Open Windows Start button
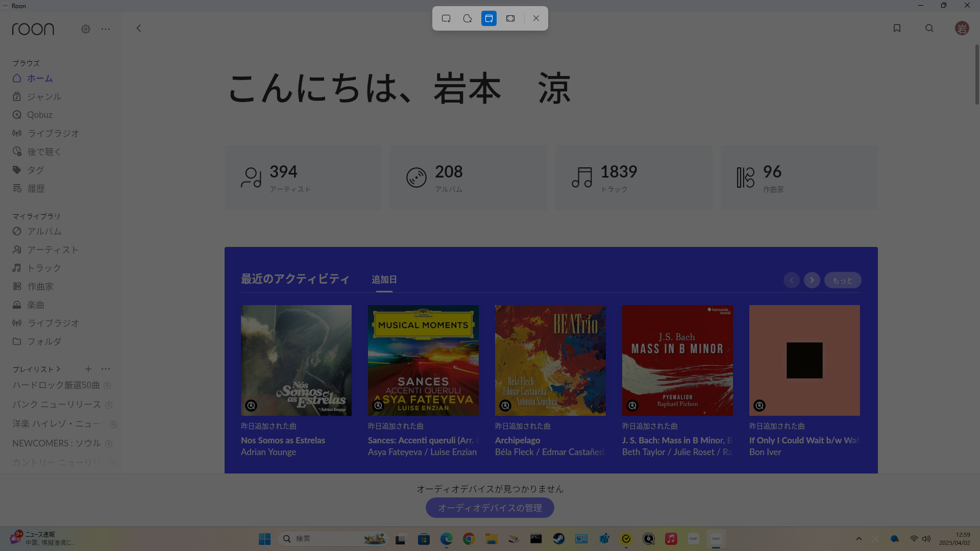This screenshot has height=551, width=980. point(264,539)
